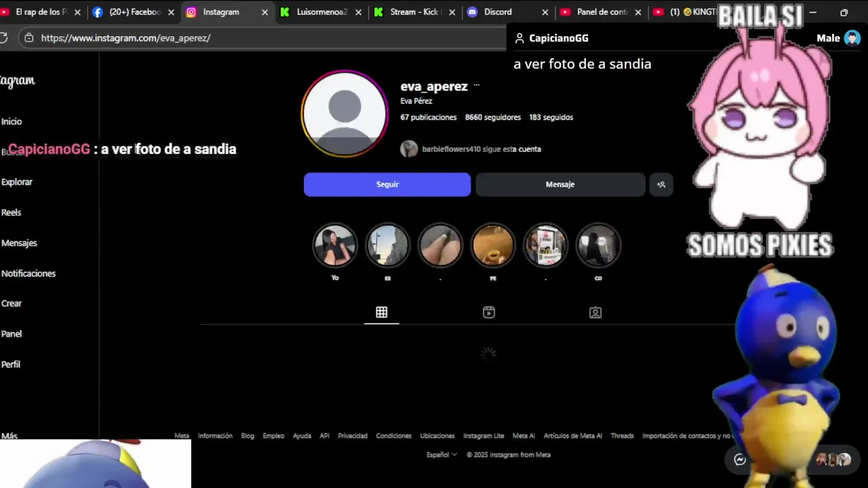This screenshot has height=488, width=868.
Task: Click the Mensaje button
Action: [x=560, y=184]
